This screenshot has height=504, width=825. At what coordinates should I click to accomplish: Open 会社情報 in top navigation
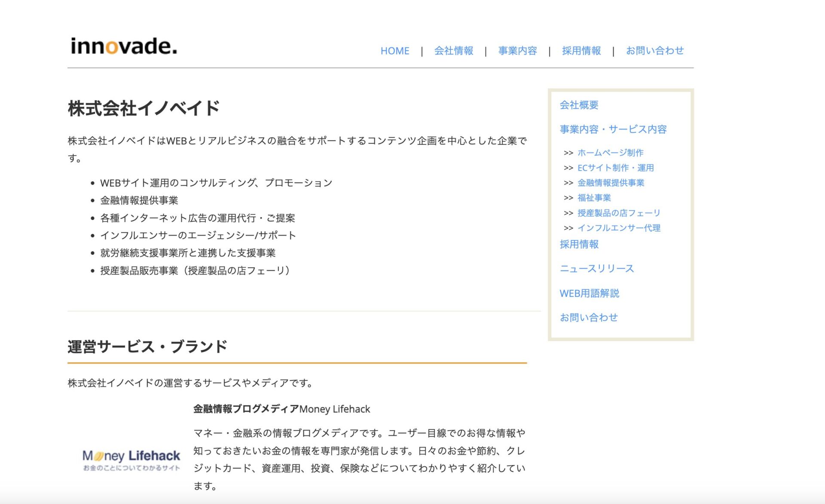453,51
